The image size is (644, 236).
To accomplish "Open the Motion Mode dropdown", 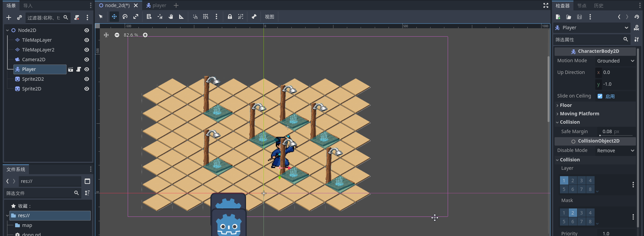I will [616, 61].
